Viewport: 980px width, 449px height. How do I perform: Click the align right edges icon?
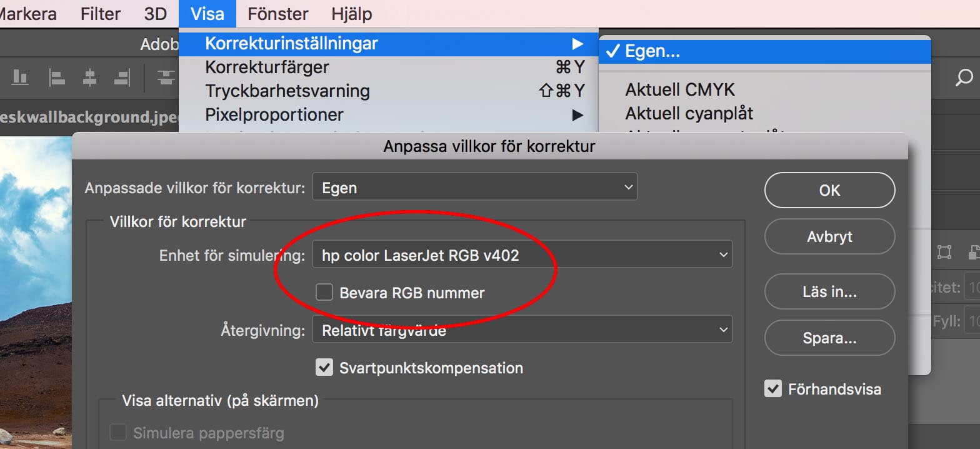122,78
